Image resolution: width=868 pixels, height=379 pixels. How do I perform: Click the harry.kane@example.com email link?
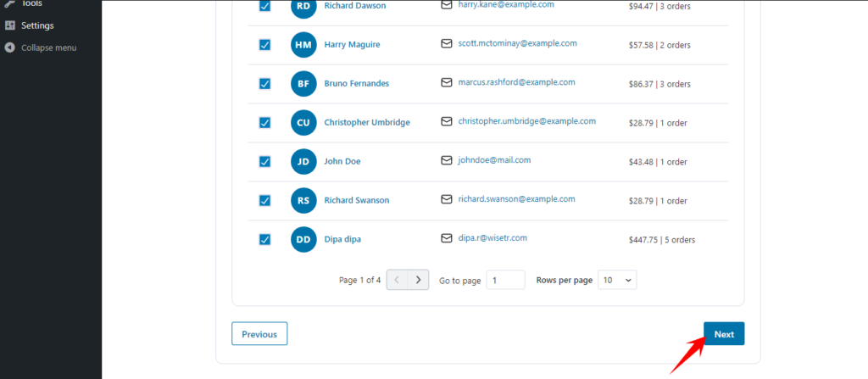[506, 4]
